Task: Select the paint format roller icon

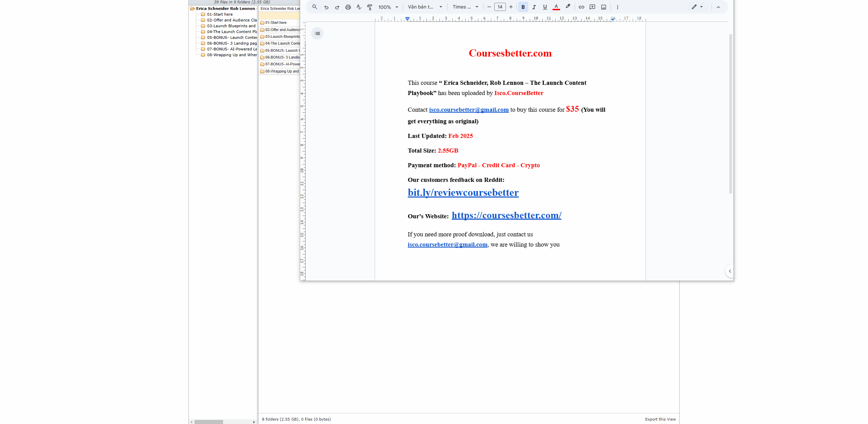Action: tap(370, 7)
